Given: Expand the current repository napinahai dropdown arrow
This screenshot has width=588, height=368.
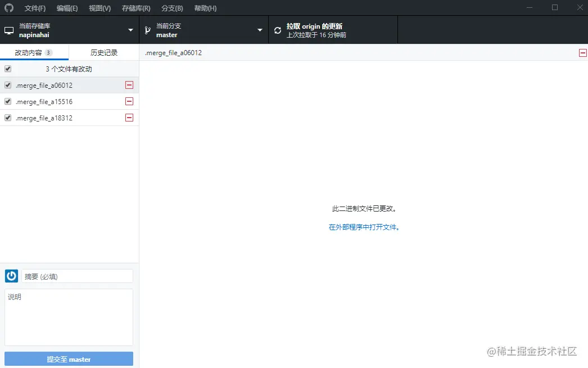Looking at the screenshot, I should point(130,30).
